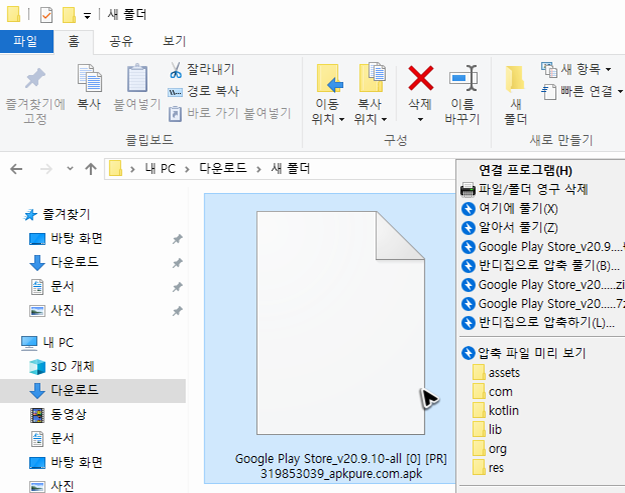Switch to the Share (공유) tab

point(121,41)
